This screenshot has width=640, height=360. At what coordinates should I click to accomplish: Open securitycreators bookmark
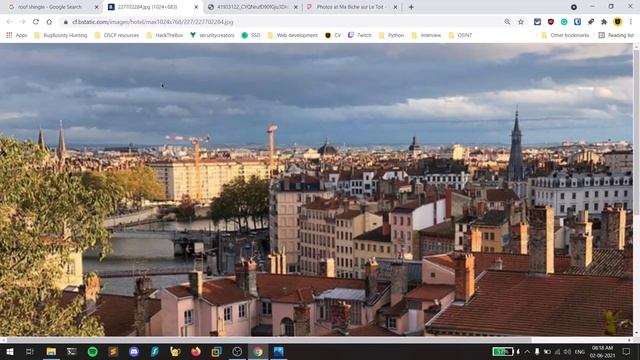pos(212,36)
